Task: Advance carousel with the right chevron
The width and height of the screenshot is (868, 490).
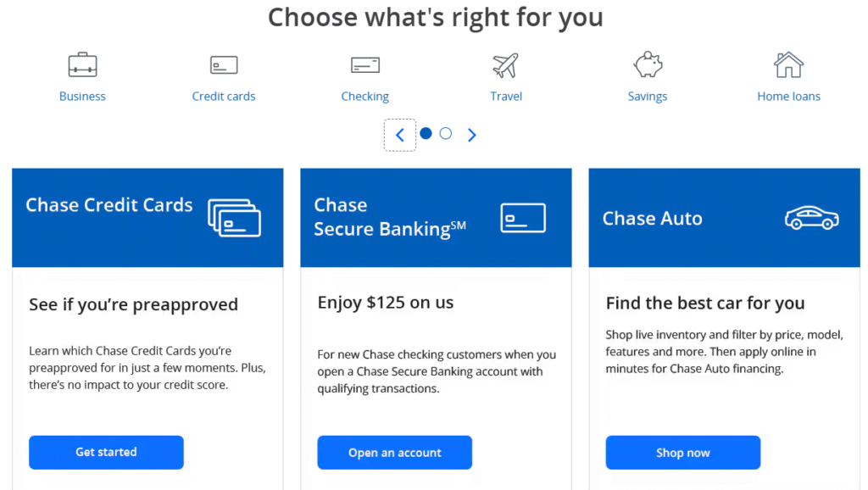Action: tap(472, 135)
